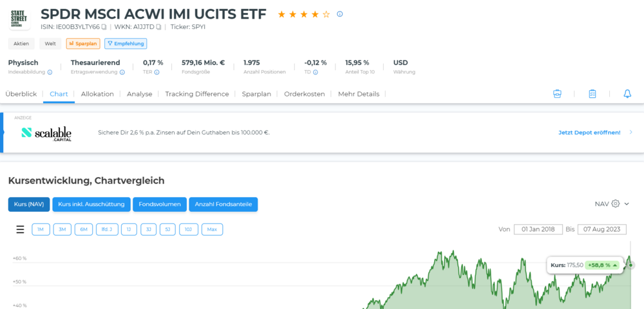The width and height of the screenshot is (644, 309).
Task: Click the NAV settings gear icon
Action: 615,203
